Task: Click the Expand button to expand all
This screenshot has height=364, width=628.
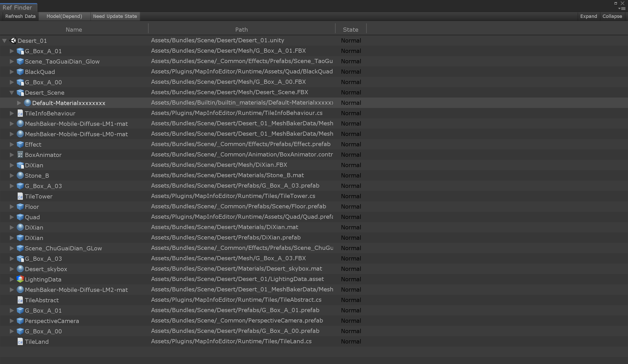Action: (x=589, y=16)
